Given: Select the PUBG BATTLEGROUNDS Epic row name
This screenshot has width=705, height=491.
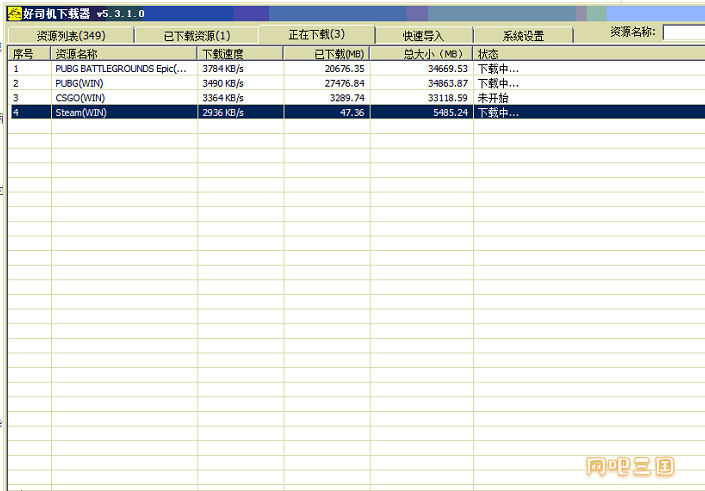Looking at the screenshot, I should [121, 69].
